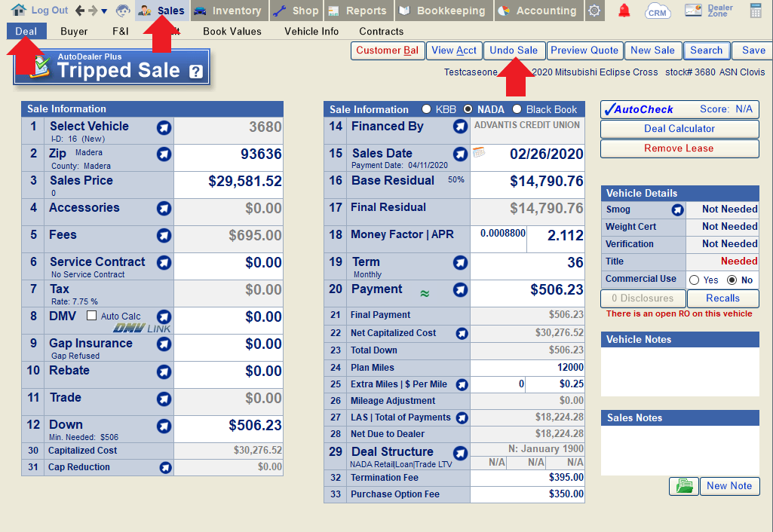Viewport: 773px width, 532px height.
Task: Click the Home icon beside Log Out
Action: click(x=19, y=10)
